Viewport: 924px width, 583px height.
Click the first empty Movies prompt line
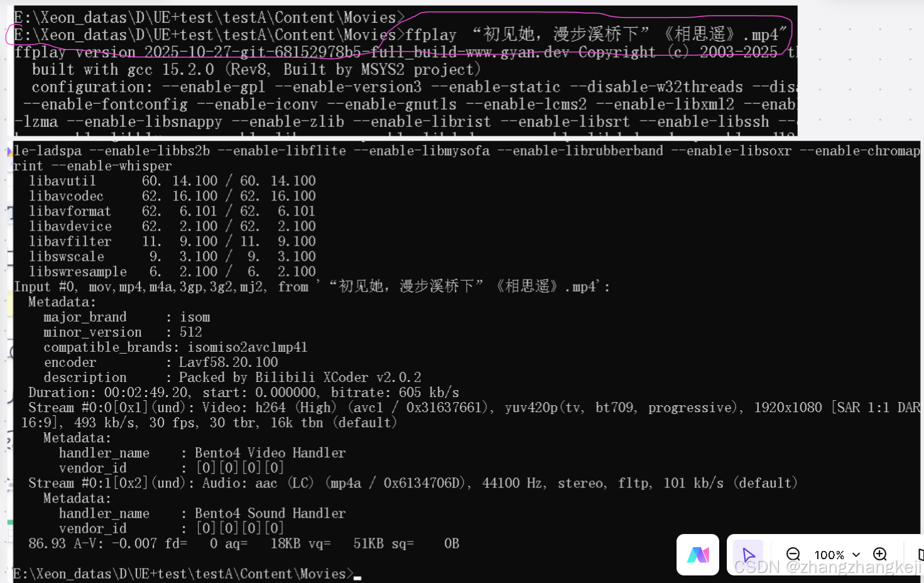coord(209,17)
